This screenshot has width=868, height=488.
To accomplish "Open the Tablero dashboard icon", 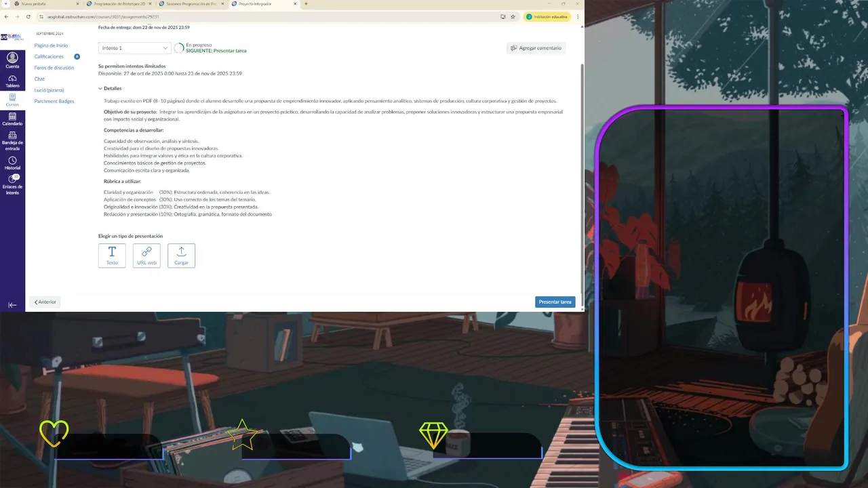I will [x=12, y=80].
